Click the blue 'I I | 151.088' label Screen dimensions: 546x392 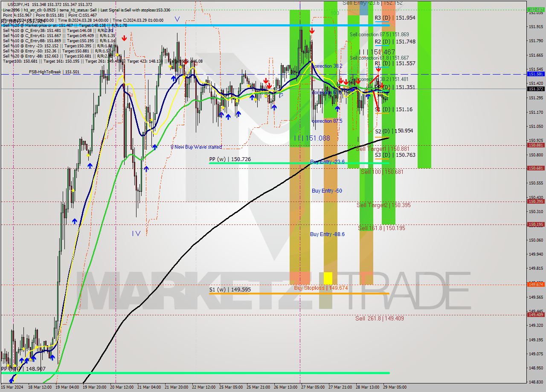pyautogui.click(x=312, y=138)
